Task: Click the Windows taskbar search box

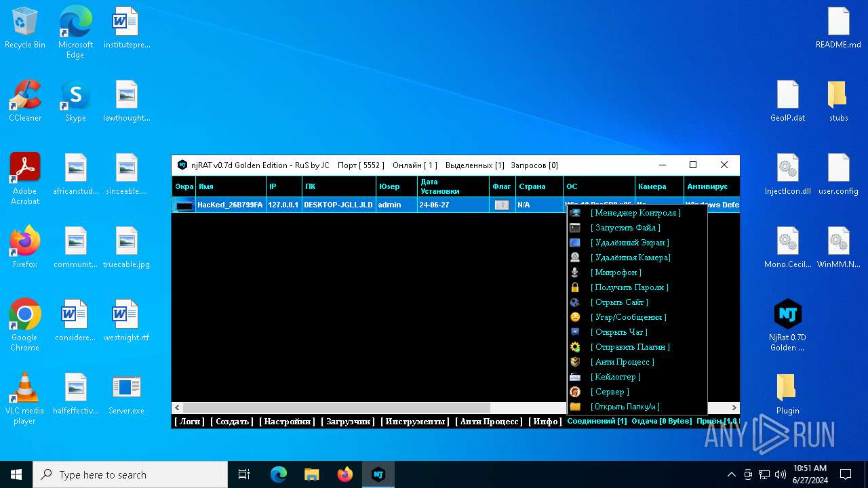Action: click(130, 474)
